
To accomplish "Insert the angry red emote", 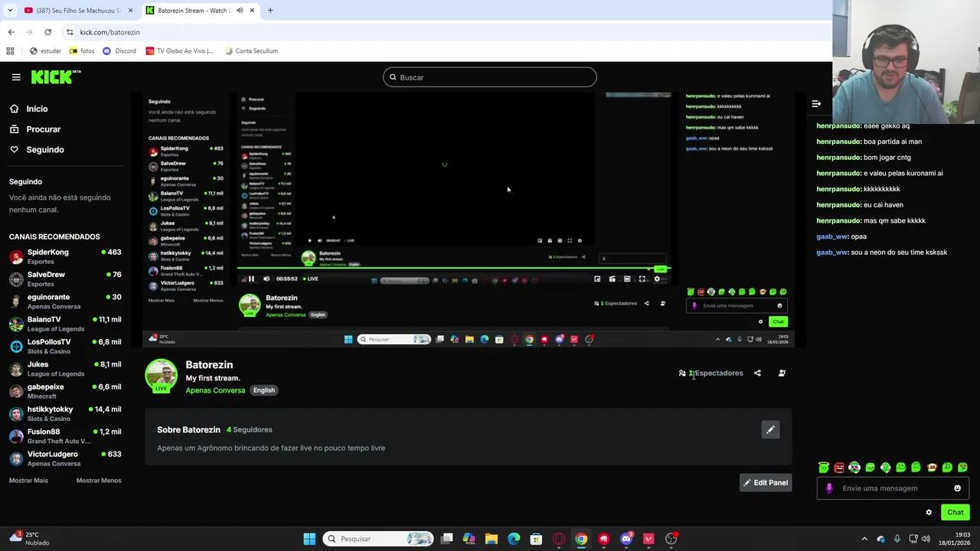I will pos(839,467).
